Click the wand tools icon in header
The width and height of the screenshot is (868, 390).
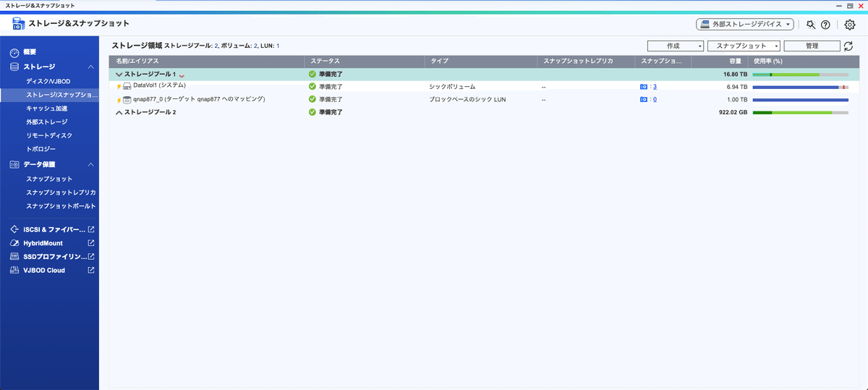811,25
